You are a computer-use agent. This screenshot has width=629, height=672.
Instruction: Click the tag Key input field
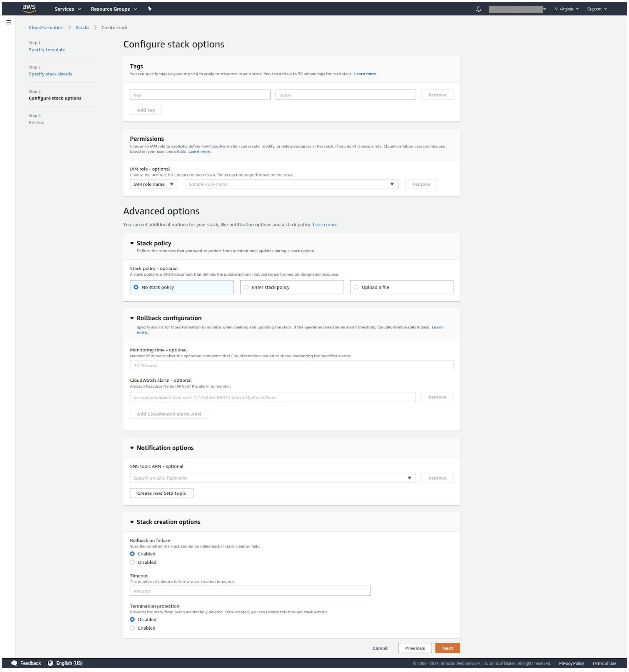tap(200, 95)
